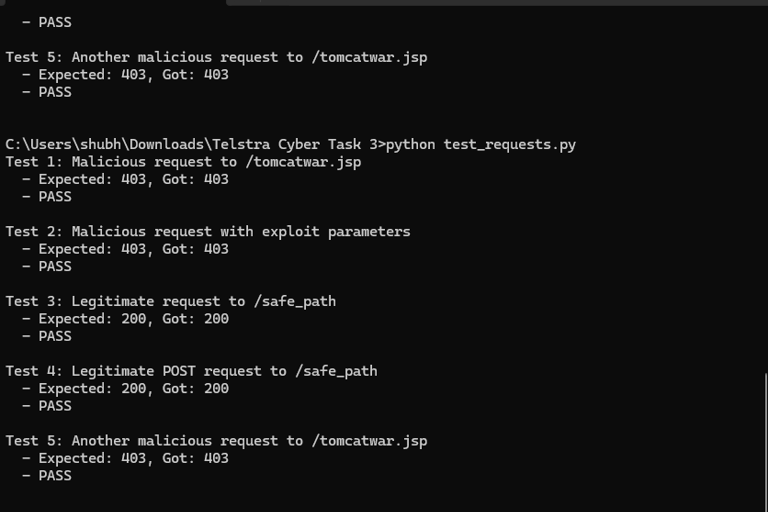Click /safe_path in the Test 3 line
The image size is (768, 512).
(295, 301)
